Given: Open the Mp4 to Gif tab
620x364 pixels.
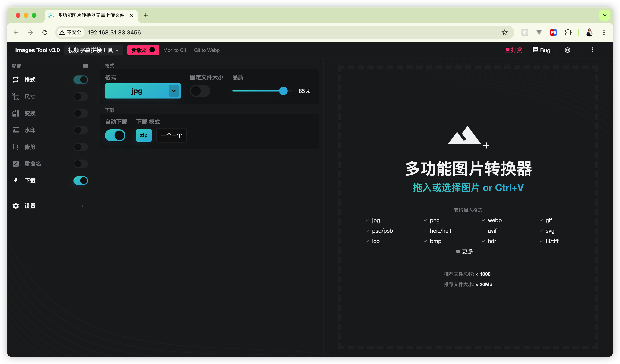Looking at the screenshot, I should pos(174,50).
